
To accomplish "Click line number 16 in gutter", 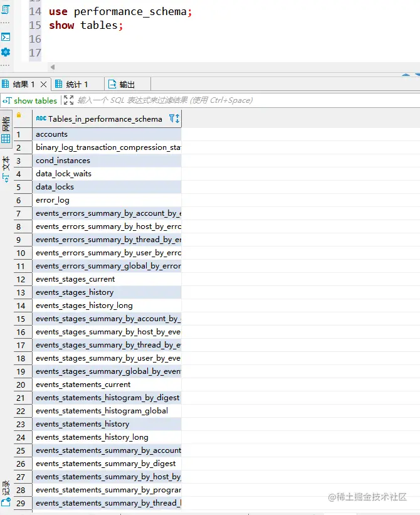I will [34, 39].
